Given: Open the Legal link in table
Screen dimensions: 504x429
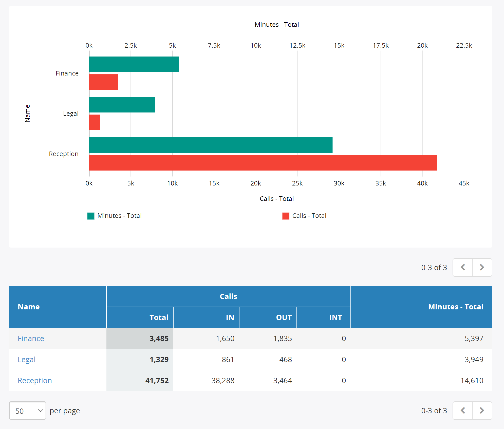Looking at the screenshot, I should tap(27, 359).
